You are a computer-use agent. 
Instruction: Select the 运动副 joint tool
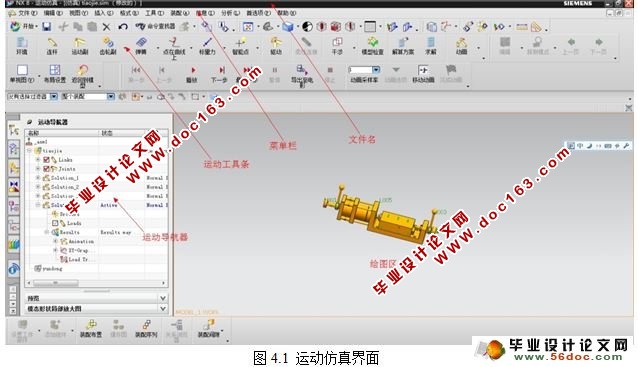[80, 46]
